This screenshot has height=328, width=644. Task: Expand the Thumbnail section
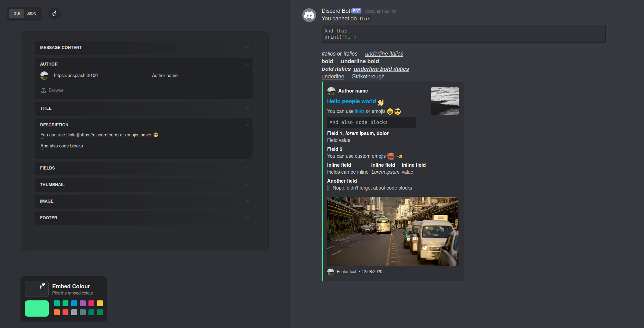coord(144,185)
